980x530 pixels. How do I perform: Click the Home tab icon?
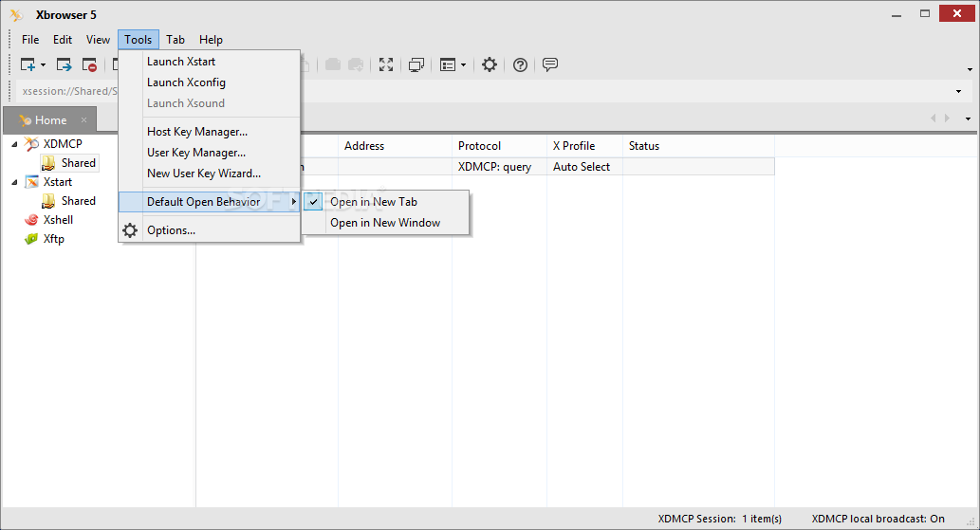[25, 119]
